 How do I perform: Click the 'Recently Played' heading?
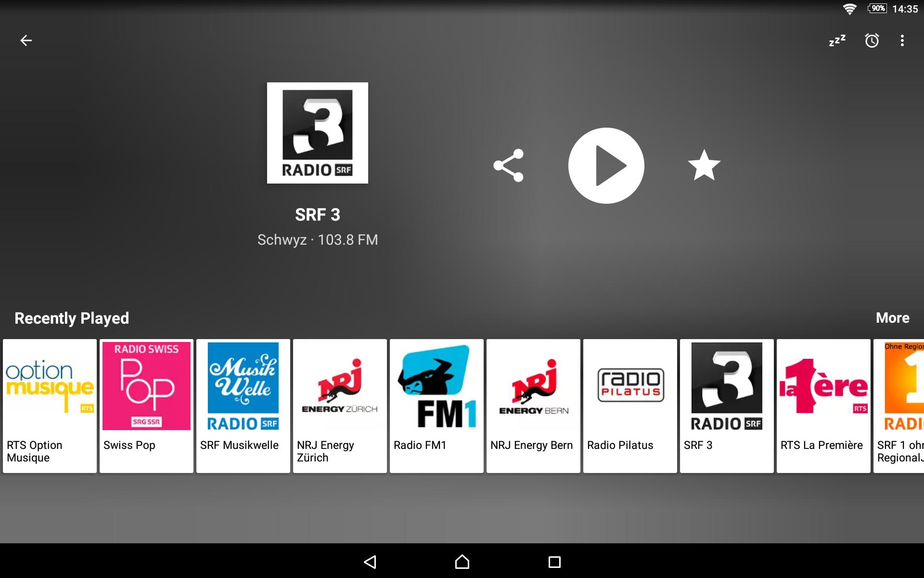72,318
